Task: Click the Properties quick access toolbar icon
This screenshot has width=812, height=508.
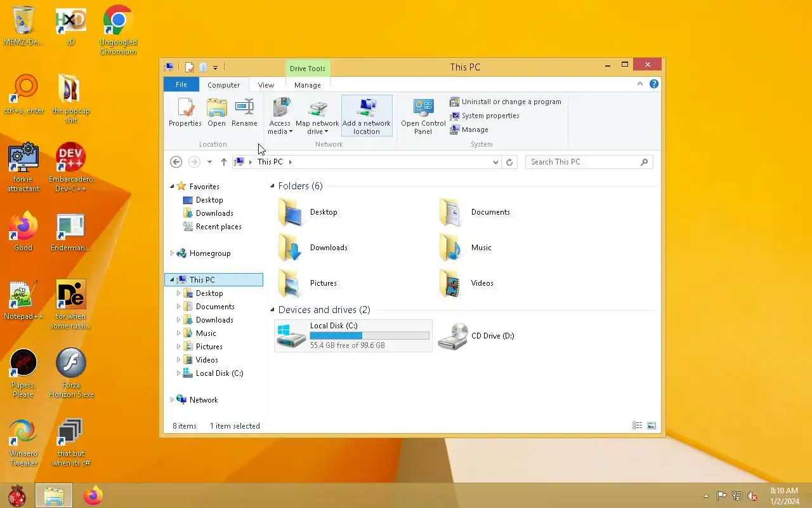Action: click(x=189, y=67)
